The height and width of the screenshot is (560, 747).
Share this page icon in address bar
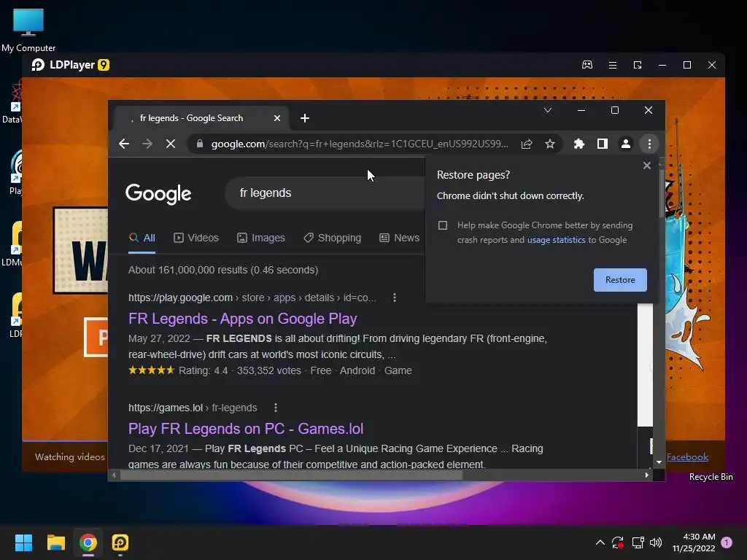click(x=527, y=144)
